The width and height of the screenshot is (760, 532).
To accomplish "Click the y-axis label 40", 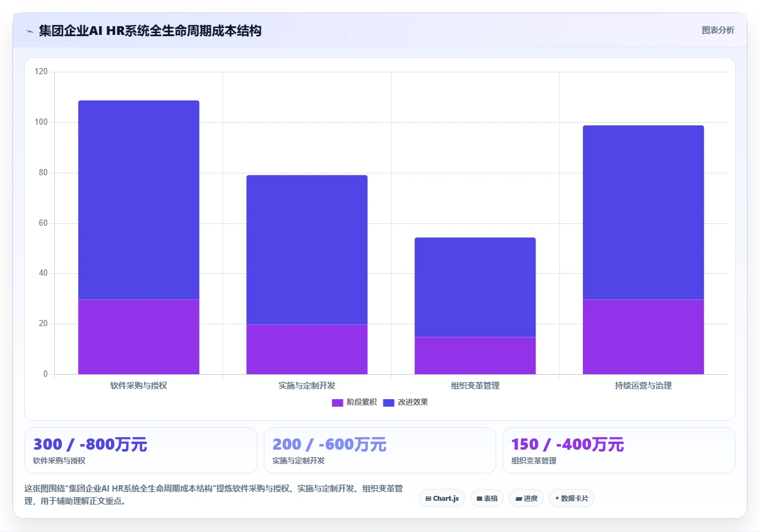I will [43, 273].
